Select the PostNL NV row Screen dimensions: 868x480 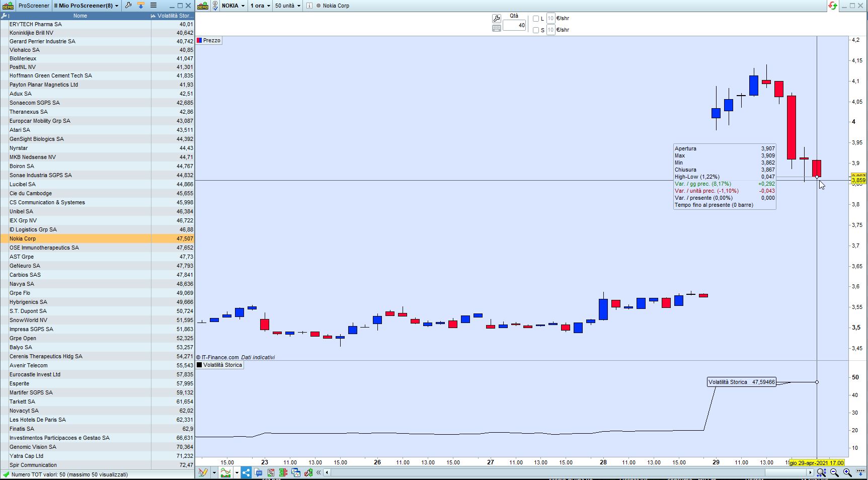[x=97, y=67]
